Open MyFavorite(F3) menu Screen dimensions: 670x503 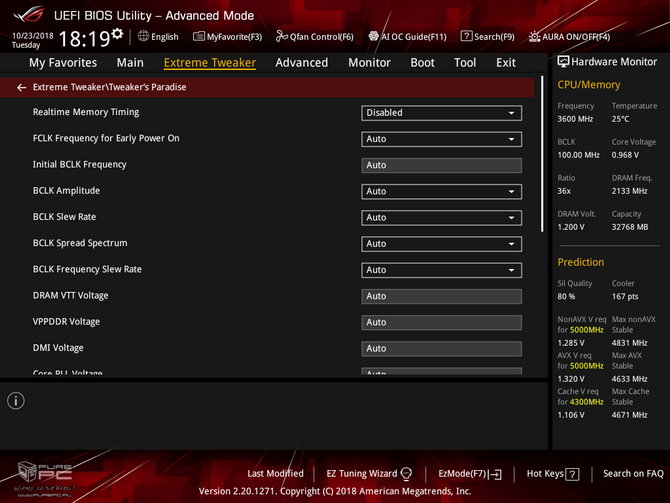click(227, 37)
